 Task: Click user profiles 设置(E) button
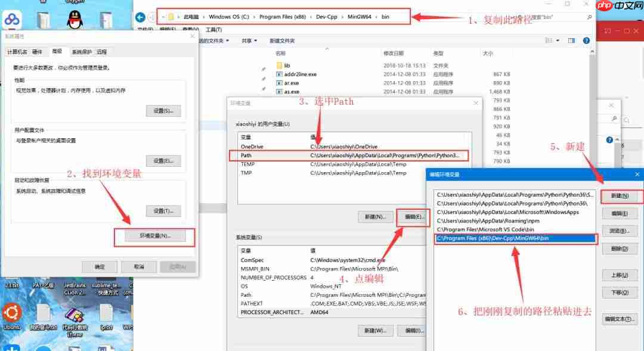point(163,161)
